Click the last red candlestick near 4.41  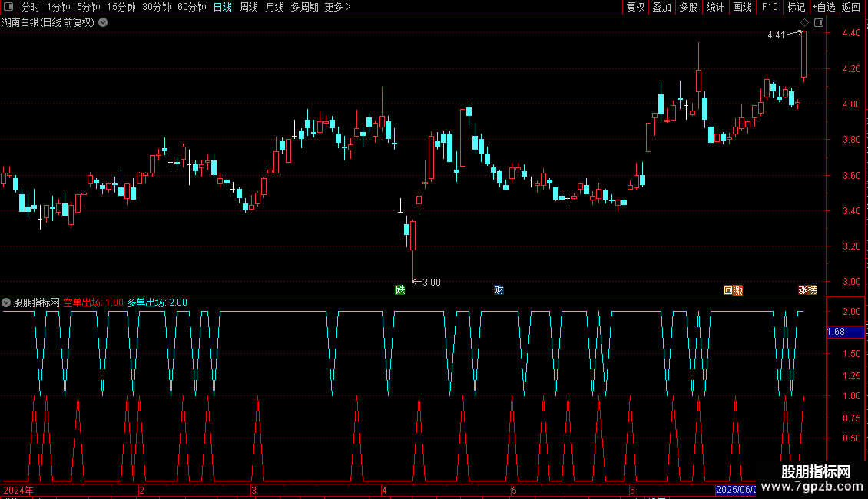pos(803,55)
